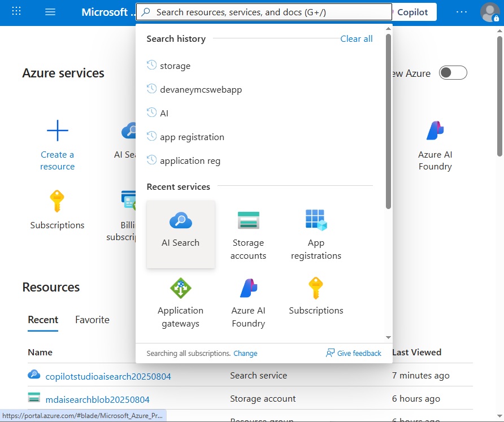504x422 pixels.
Task: Open the portal hamburger menu
Action: [50, 12]
